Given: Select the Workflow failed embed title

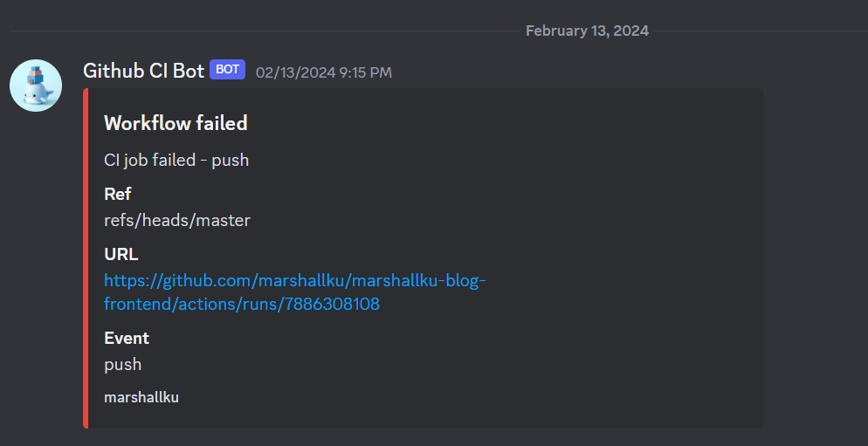Looking at the screenshot, I should click(176, 123).
